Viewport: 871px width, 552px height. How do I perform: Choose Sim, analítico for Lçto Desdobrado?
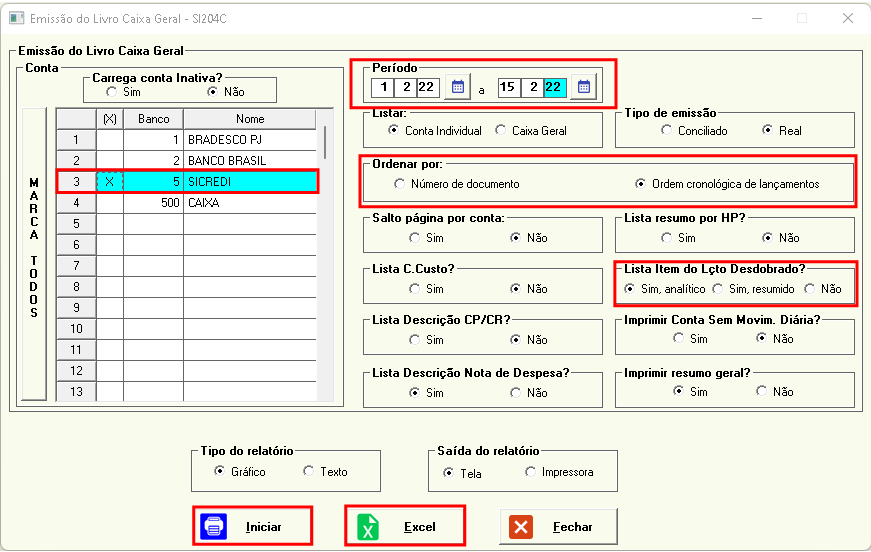tap(629, 289)
